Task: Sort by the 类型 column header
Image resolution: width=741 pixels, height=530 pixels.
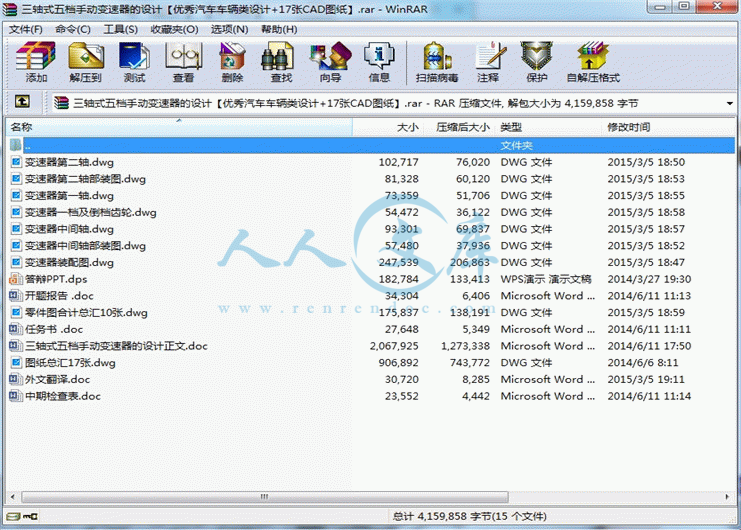Action: click(x=549, y=127)
